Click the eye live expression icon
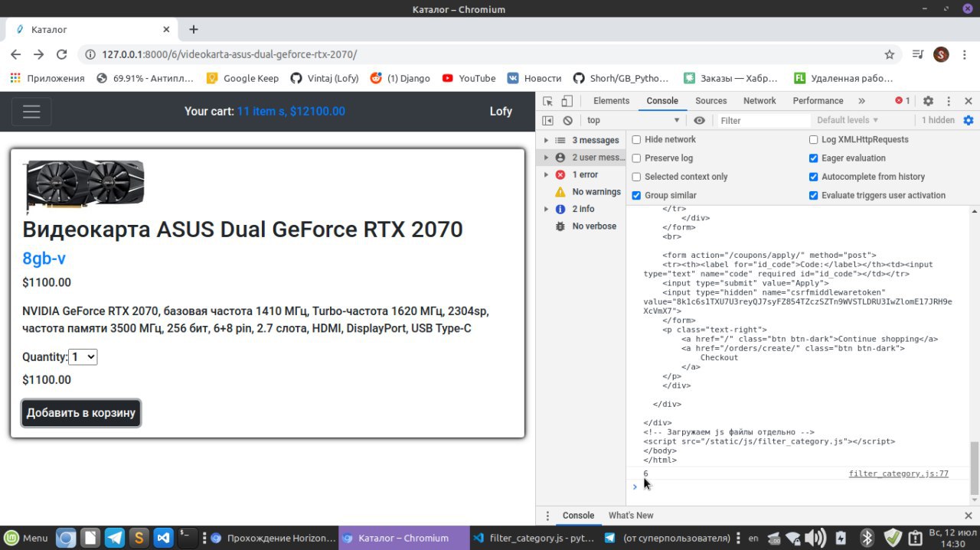980x550 pixels. click(699, 120)
